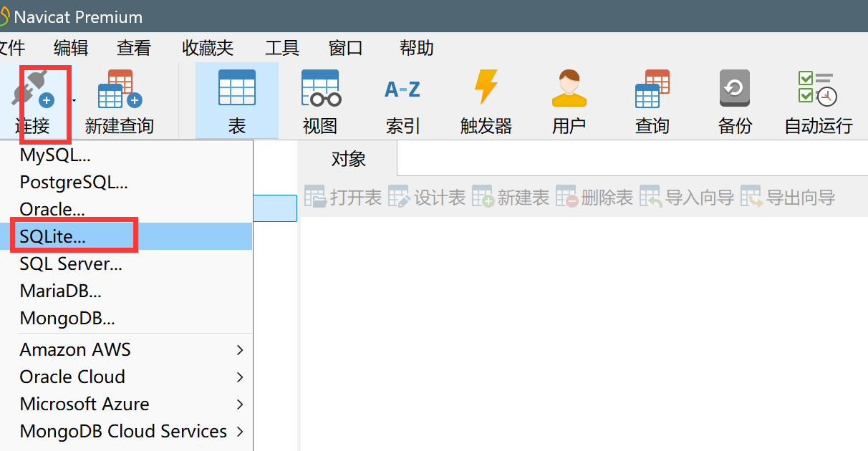This screenshot has height=451, width=868.
Task: Expand the Amazon AWS submenu
Action: [x=127, y=349]
